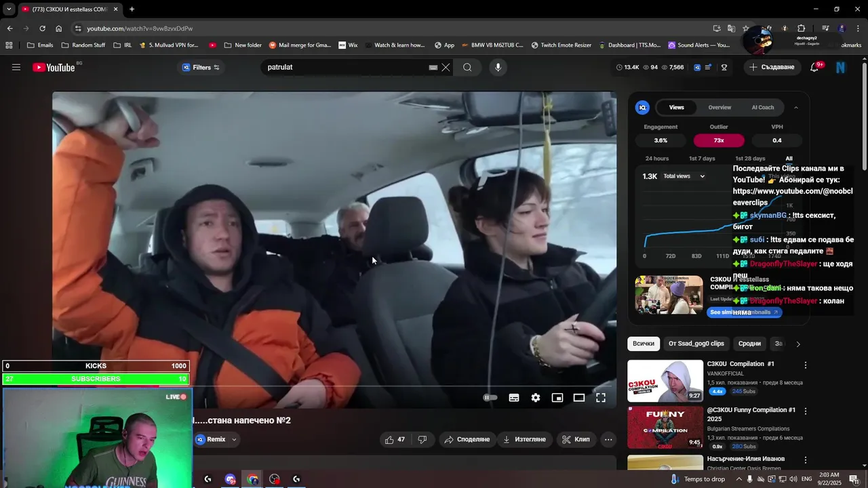Like the video with 47 likes
The height and width of the screenshot is (488, 868).
coord(394,439)
